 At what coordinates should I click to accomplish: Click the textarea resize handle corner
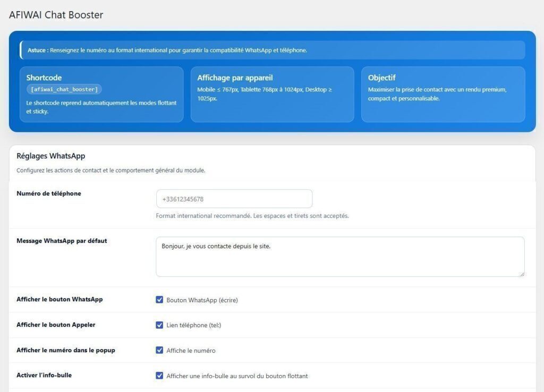(x=522, y=274)
